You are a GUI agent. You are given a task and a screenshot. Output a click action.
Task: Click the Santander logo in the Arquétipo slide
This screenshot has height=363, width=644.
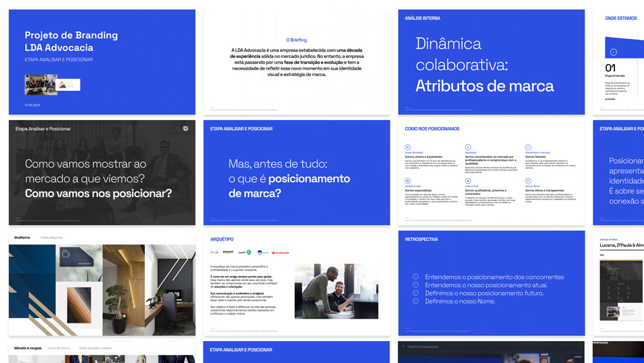coord(280,252)
